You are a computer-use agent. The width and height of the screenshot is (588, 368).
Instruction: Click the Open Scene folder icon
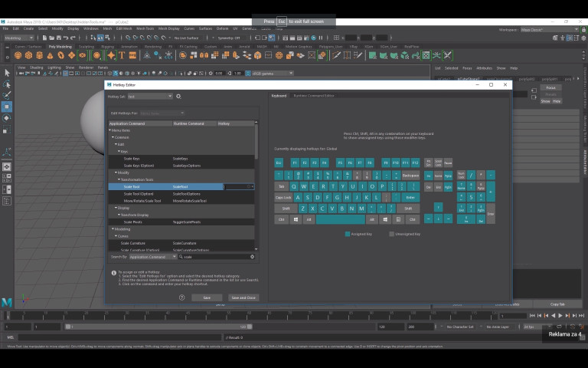click(51, 38)
